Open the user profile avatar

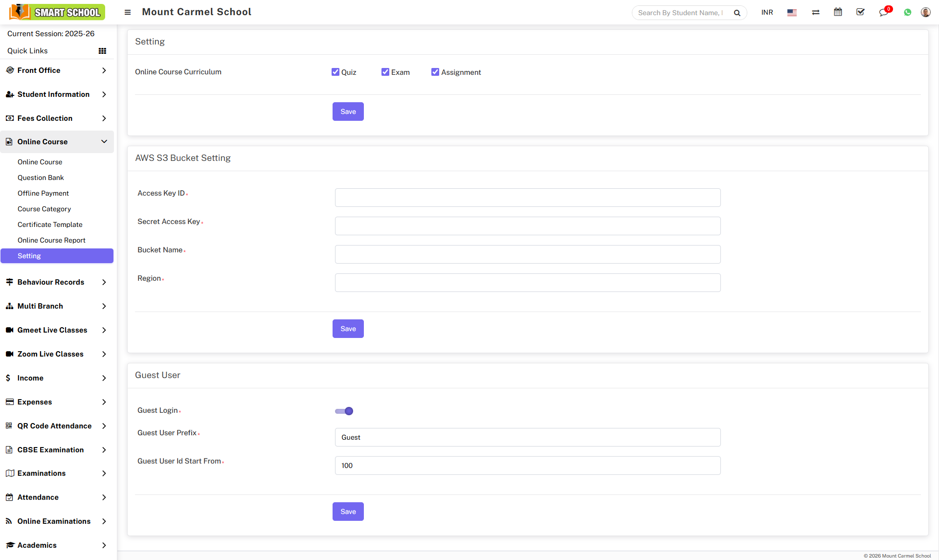tap(925, 12)
